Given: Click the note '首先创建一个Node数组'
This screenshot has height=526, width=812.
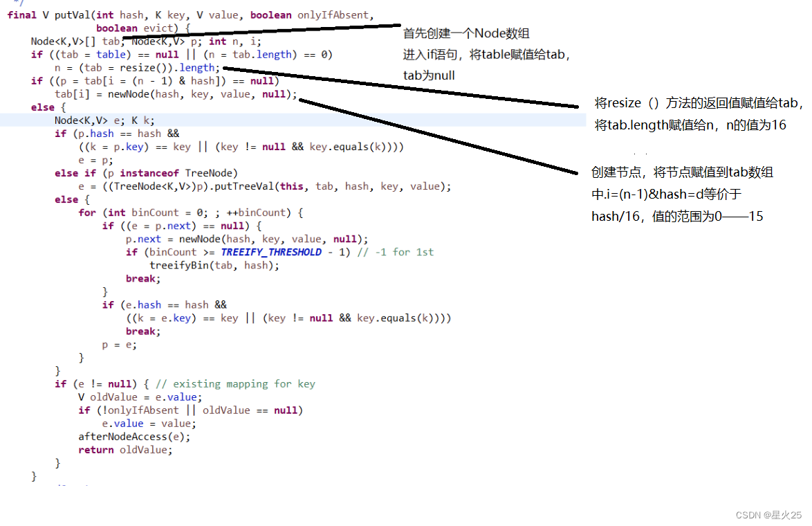Looking at the screenshot, I should [x=467, y=33].
